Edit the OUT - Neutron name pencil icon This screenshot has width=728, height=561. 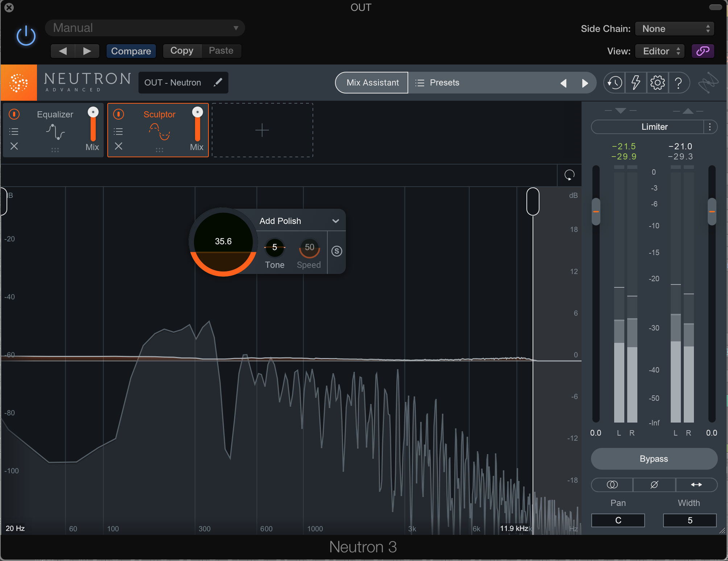point(218,82)
